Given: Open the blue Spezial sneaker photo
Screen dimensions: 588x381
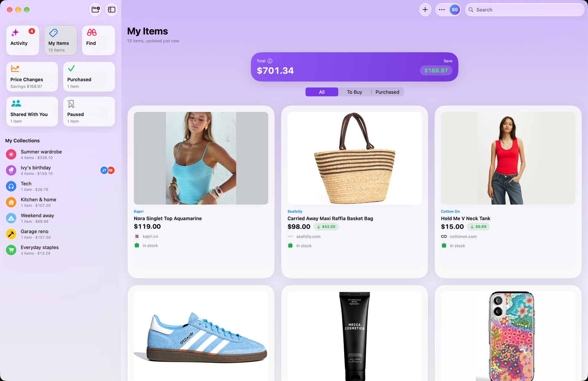Looking at the screenshot, I should pyautogui.click(x=201, y=336).
